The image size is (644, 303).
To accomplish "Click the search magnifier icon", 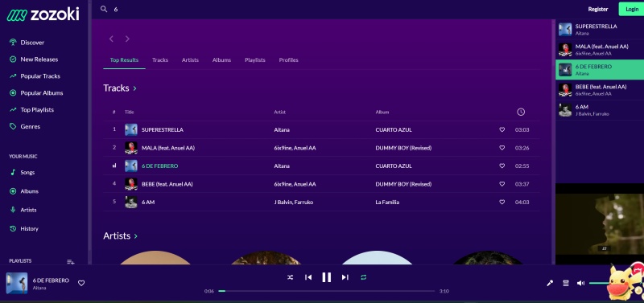I will coord(104,9).
